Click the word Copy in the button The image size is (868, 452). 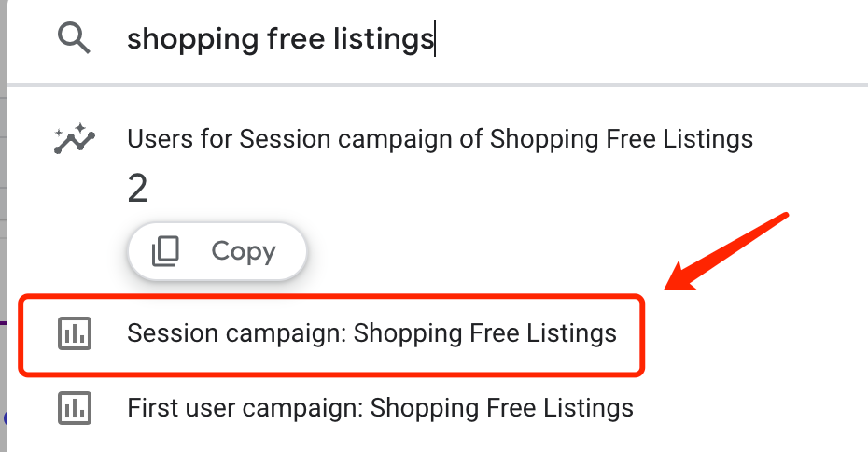tap(244, 251)
